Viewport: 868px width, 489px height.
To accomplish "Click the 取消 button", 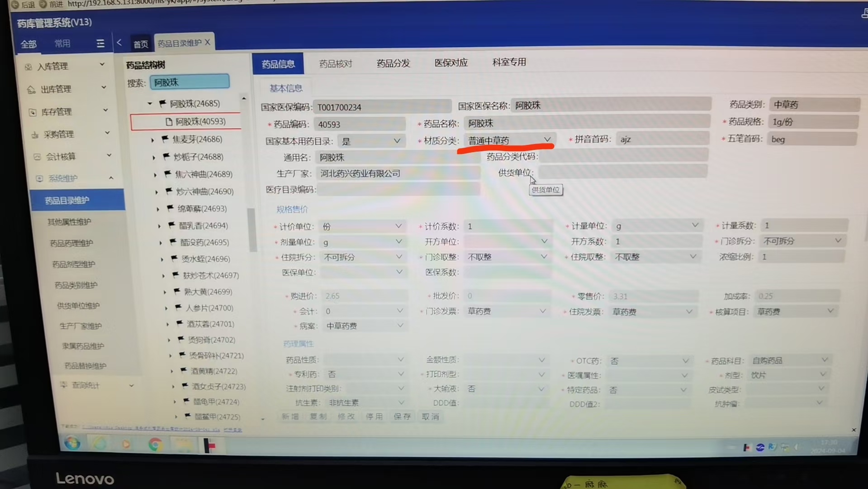I will [x=431, y=417].
